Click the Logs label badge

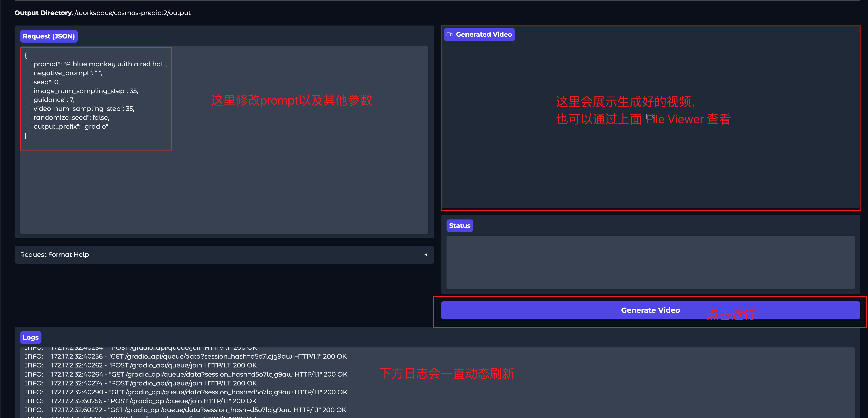coord(31,337)
